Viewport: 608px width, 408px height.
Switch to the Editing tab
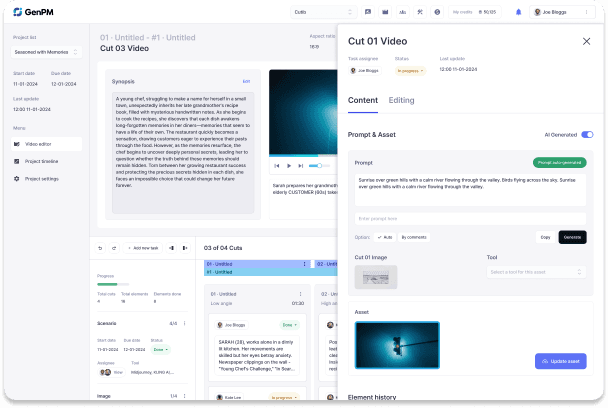(x=401, y=100)
